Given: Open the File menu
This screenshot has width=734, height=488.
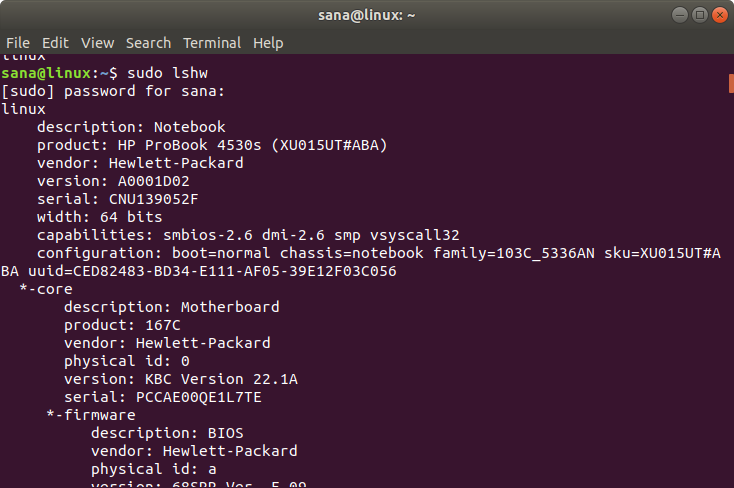Looking at the screenshot, I should point(18,43).
